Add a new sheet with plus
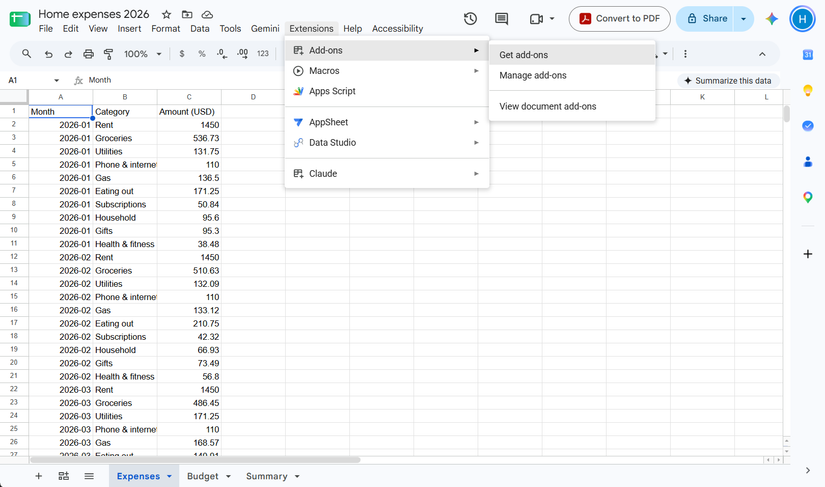This screenshot has height=487, width=825. pyautogui.click(x=38, y=476)
